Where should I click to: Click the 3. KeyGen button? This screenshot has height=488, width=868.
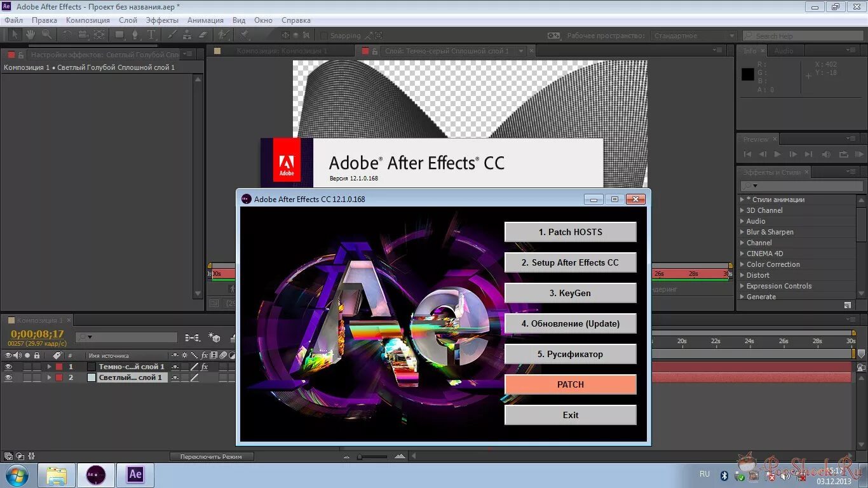(x=571, y=293)
